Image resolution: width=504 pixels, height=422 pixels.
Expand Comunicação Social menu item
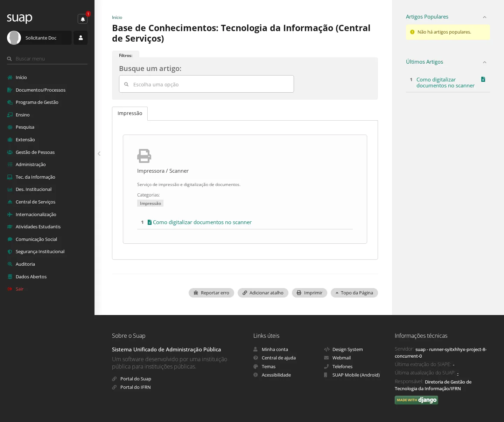tap(47, 239)
